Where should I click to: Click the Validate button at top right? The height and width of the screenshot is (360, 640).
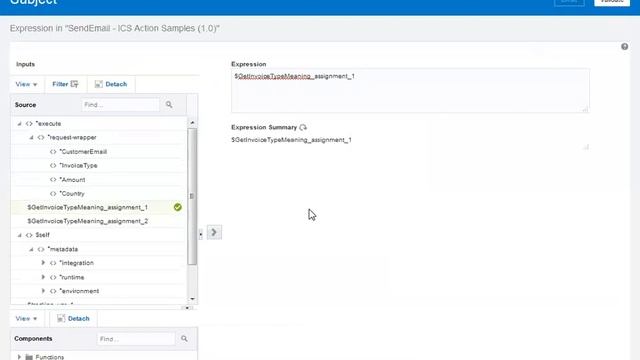click(x=612, y=2)
